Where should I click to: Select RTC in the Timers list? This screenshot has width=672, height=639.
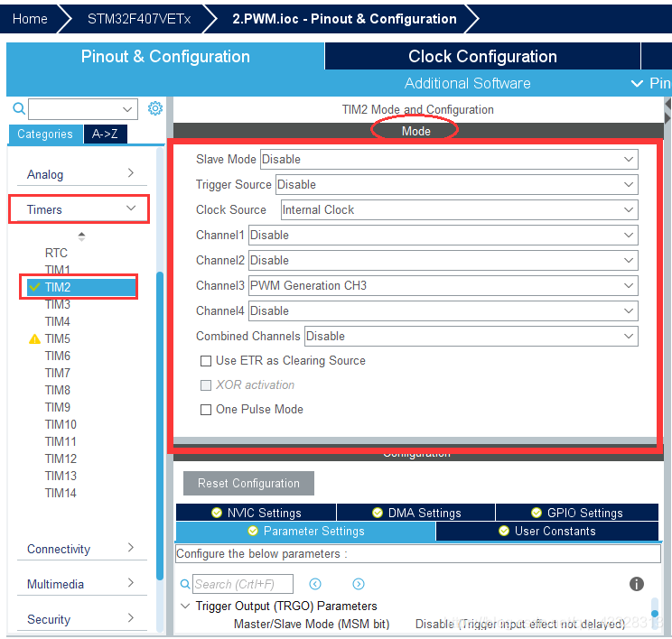56,253
